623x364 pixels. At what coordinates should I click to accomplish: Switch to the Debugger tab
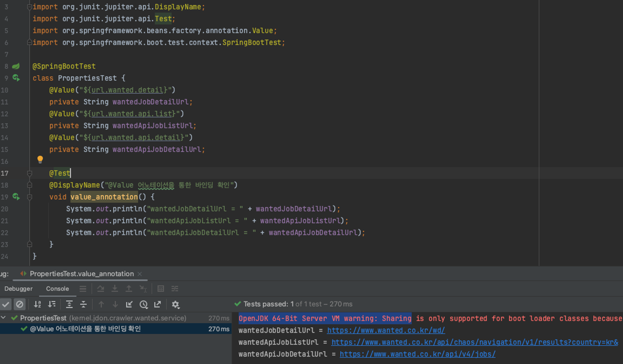coord(18,289)
